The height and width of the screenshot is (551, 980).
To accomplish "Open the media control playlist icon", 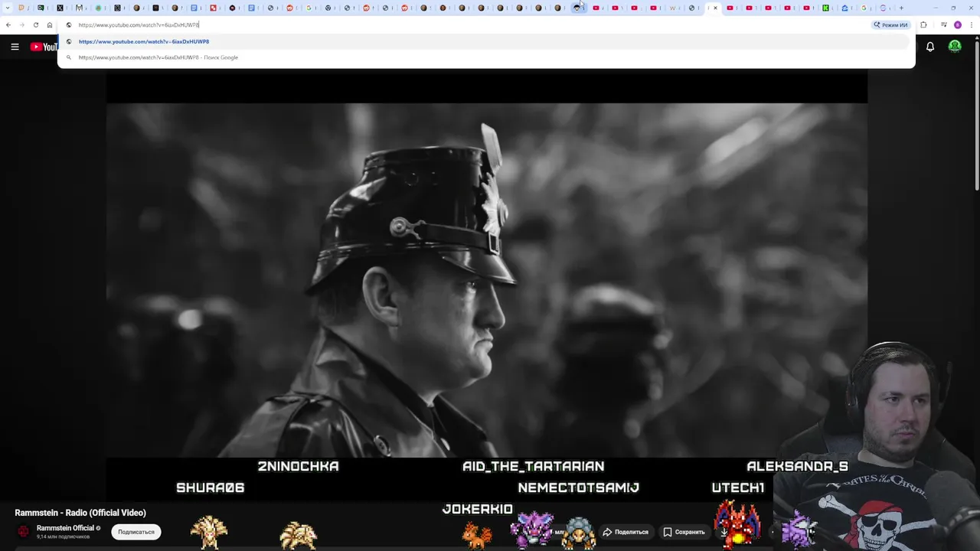I will coord(943,24).
